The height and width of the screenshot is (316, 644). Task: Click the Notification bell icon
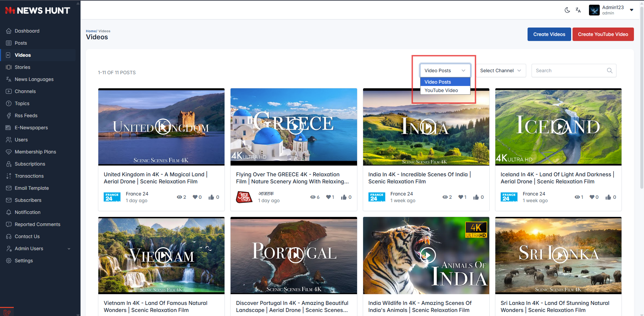(9, 212)
